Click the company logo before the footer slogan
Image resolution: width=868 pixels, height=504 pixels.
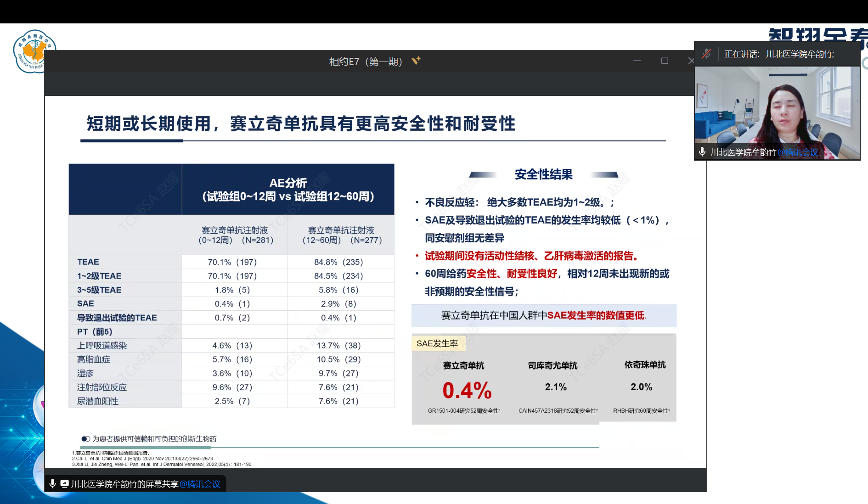tap(85, 439)
